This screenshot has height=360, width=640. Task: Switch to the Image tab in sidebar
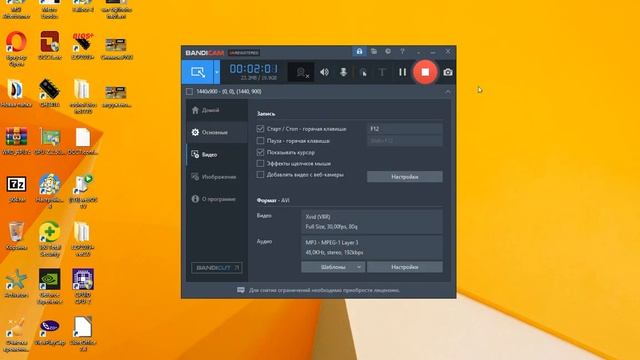point(217,177)
